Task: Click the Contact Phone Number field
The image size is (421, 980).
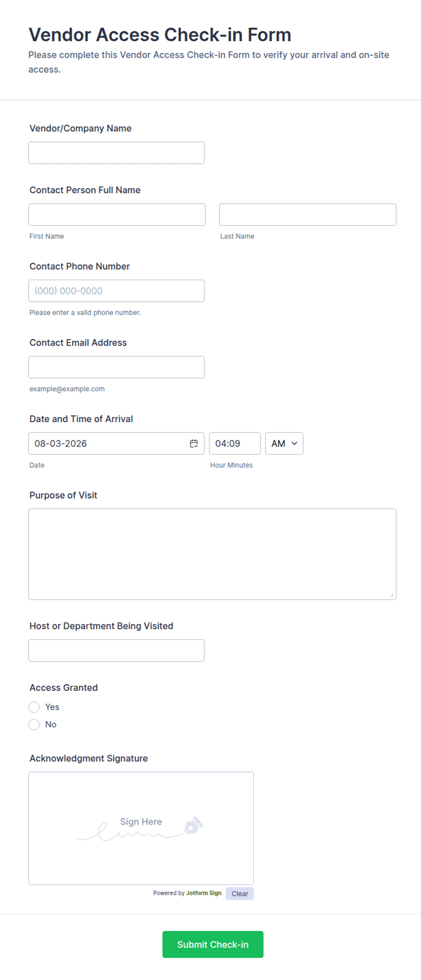Action: coord(116,291)
